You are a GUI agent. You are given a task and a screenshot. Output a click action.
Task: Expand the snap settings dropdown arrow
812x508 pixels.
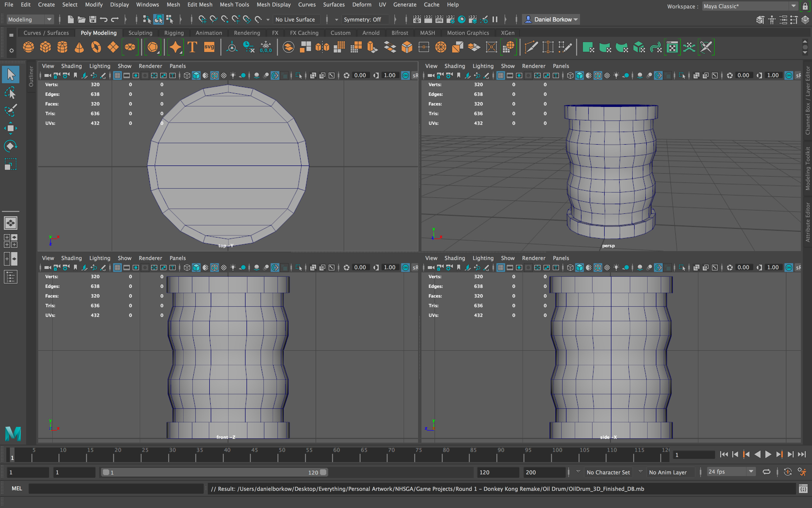(x=268, y=20)
